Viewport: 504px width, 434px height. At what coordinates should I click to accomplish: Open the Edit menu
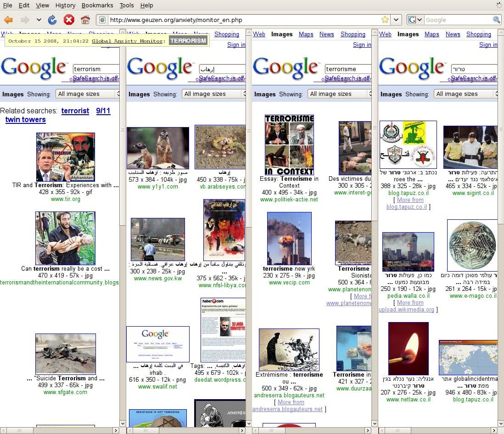pyautogui.click(x=24, y=6)
